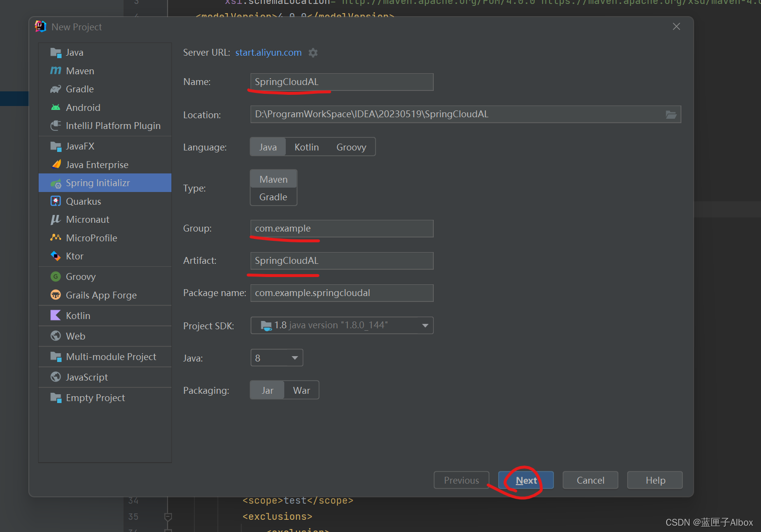Click the Spring Initializr leaf icon

[x=56, y=183]
